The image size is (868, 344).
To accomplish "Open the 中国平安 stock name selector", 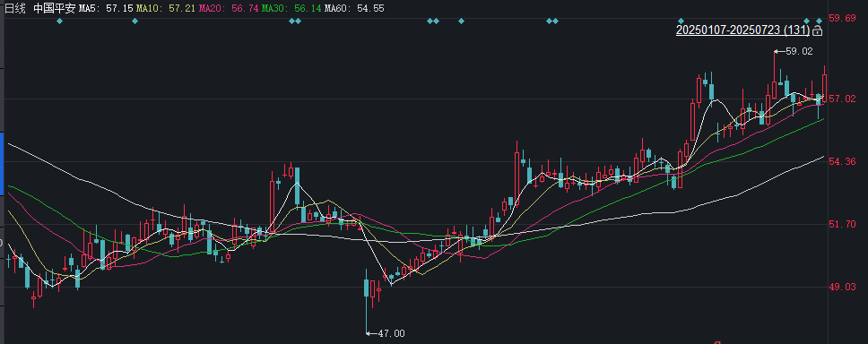I will (54, 8).
